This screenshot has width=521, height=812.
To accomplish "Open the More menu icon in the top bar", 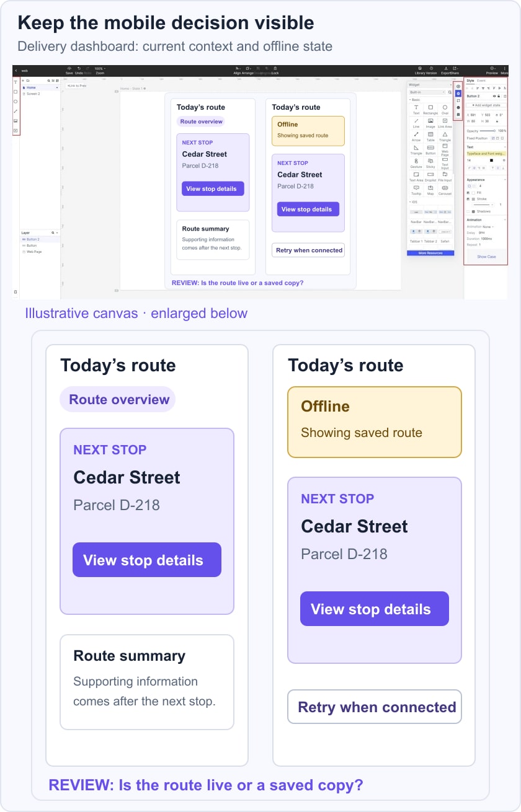I will [504, 68].
